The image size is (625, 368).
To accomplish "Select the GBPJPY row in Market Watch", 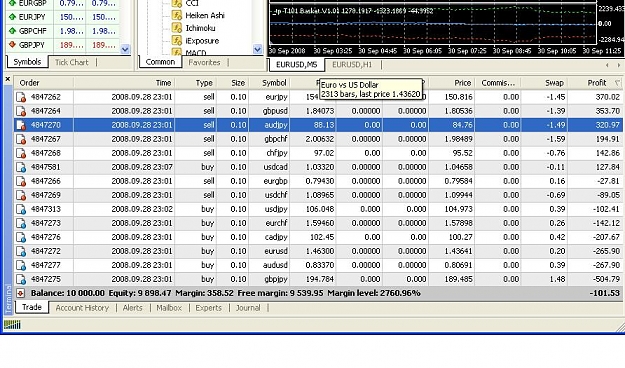I will point(63,45).
